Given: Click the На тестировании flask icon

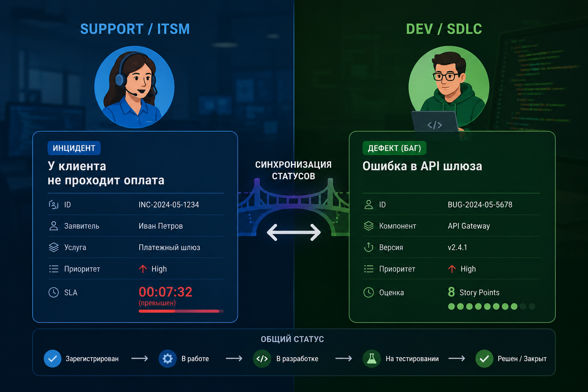Looking at the screenshot, I should (371, 359).
